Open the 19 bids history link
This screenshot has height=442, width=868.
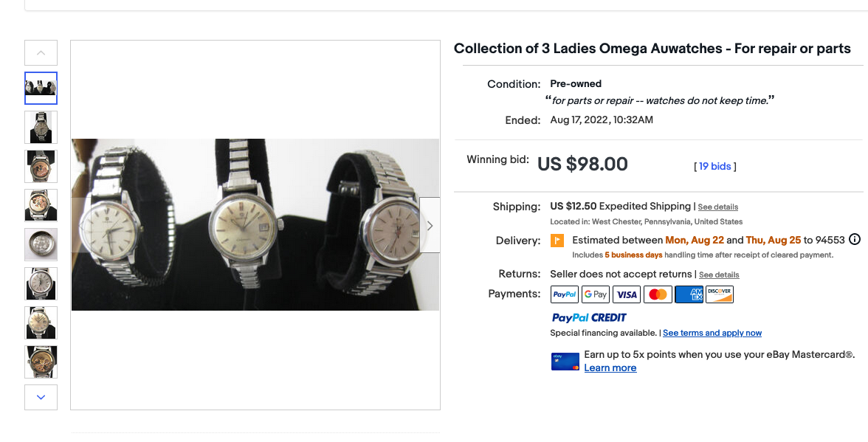(x=715, y=166)
